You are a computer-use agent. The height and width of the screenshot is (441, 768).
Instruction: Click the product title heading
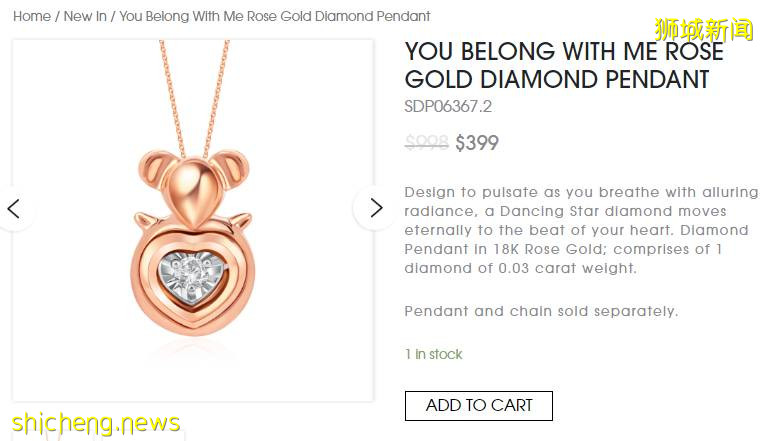tap(563, 65)
